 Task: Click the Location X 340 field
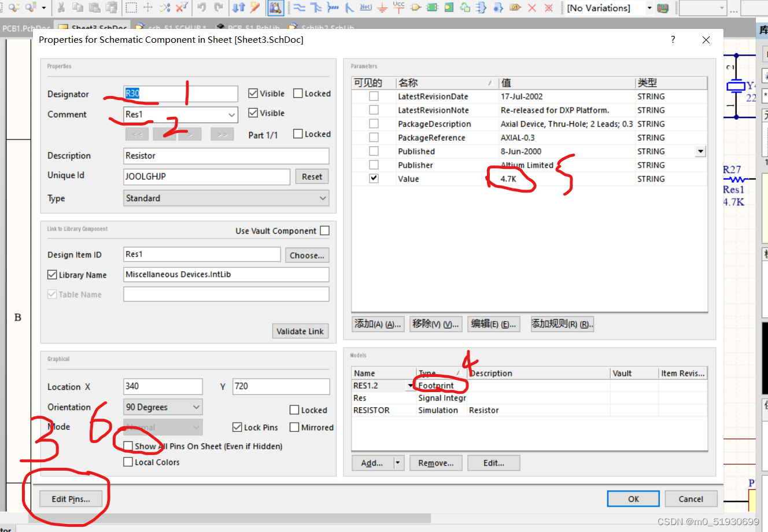pos(163,386)
